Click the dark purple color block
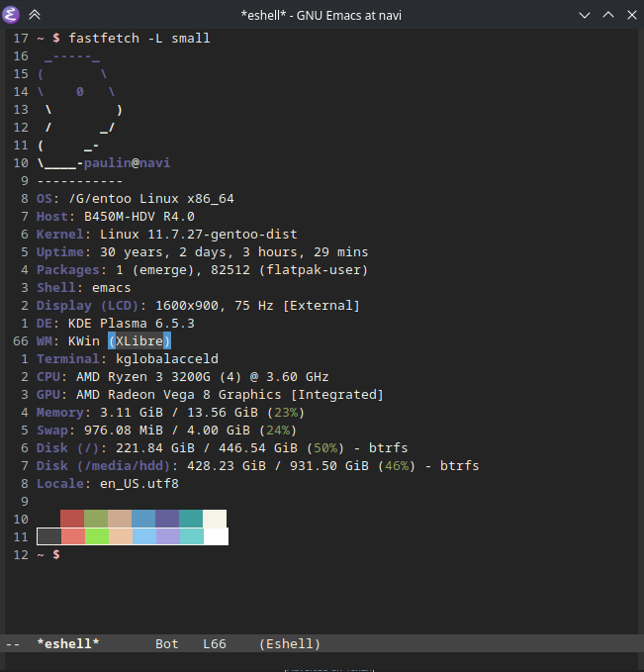The width and height of the screenshot is (644, 672). pyautogui.click(x=167, y=519)
